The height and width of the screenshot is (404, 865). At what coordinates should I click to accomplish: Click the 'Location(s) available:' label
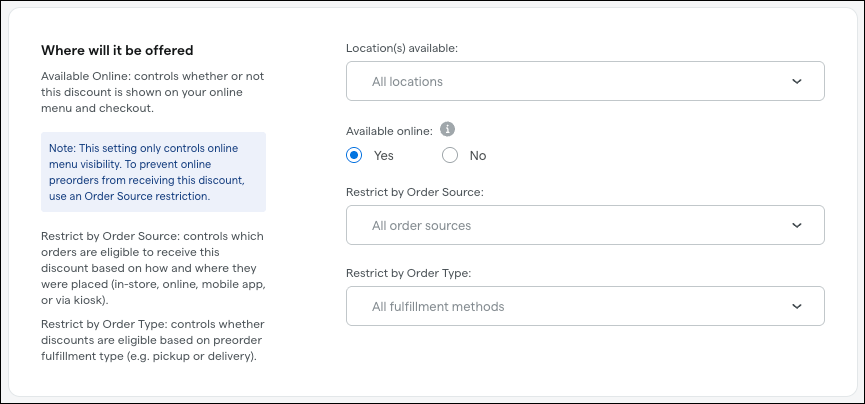click(402, 48)
